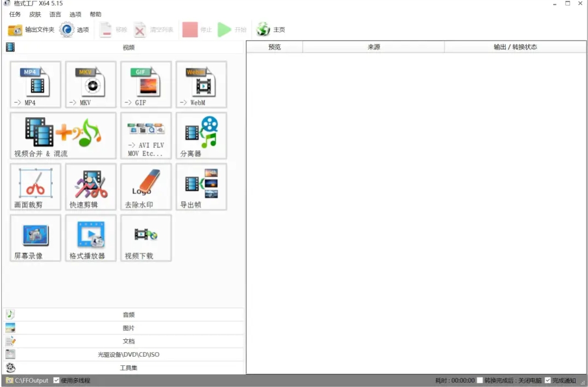Select the MP4 conversion tool
Image resolution: width=588 pixels, height=387 pixels.
click(x=35, y=85)
